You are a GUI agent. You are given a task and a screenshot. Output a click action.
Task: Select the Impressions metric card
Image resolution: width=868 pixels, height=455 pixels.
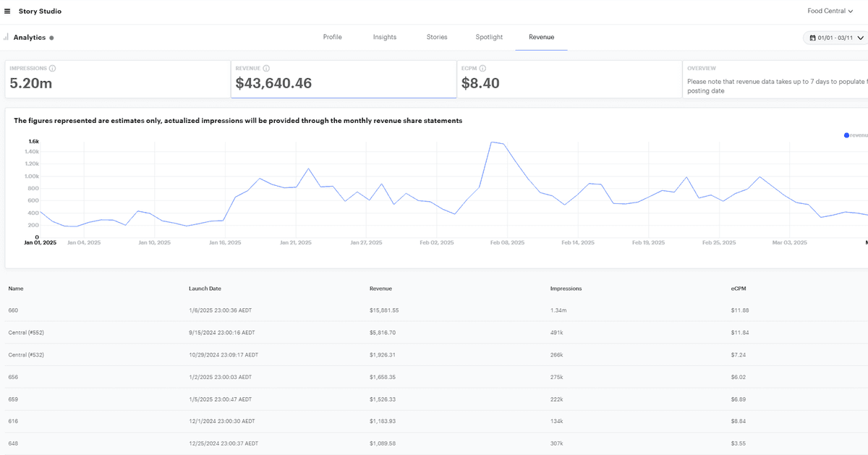(117, 79)
